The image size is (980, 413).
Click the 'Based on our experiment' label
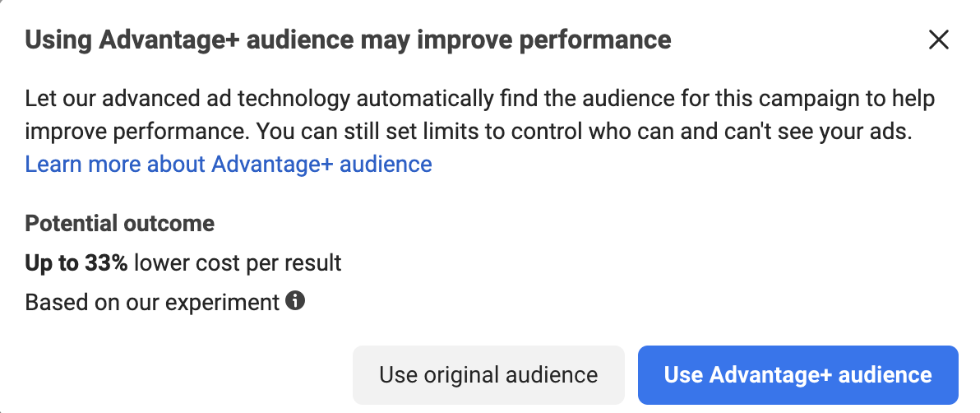(152, 302)
